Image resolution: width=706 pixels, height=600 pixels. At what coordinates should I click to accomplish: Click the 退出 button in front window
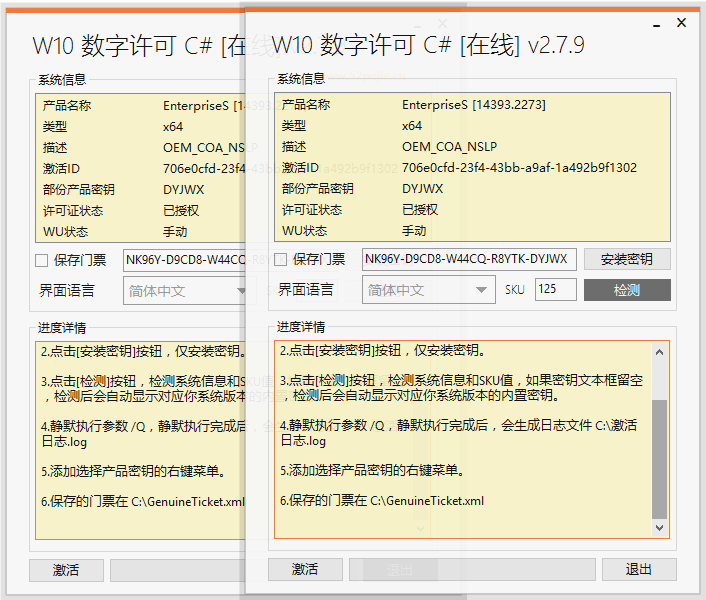pyautogui.click(x=639, y=569)
